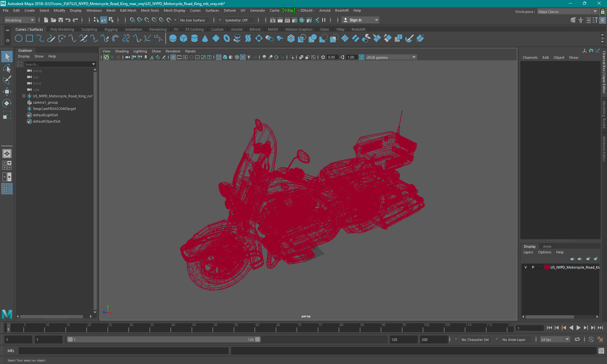Activate the Scale tool in toolbox
Screen dimensions: 607x364
coord(7,115)
